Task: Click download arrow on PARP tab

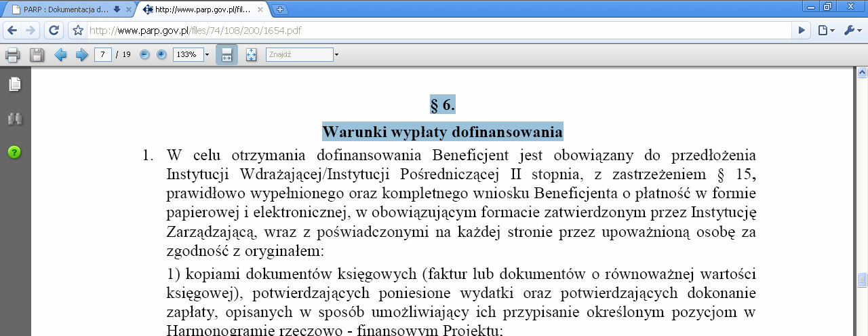Action: point(117,9)
